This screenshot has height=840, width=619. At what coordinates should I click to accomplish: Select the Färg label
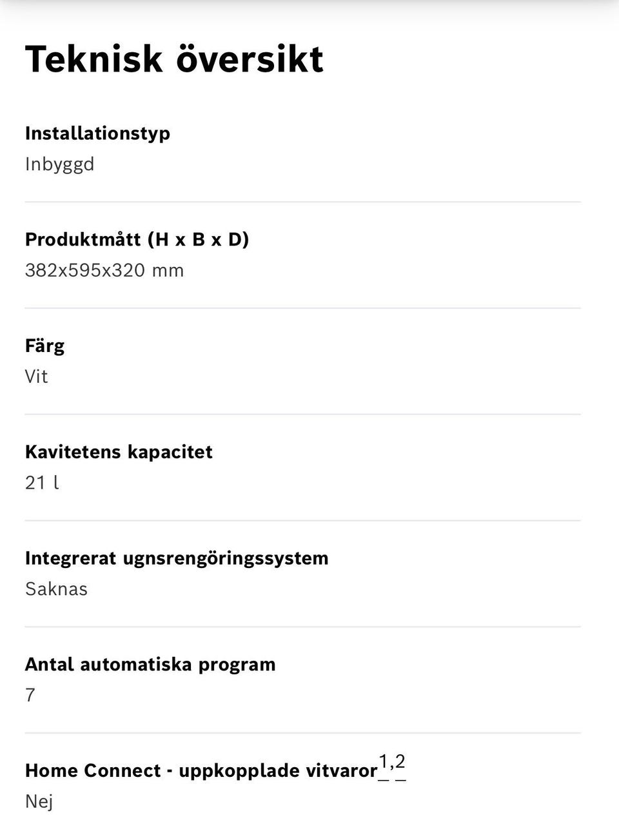pyautogui.click(x=44, y=346)
